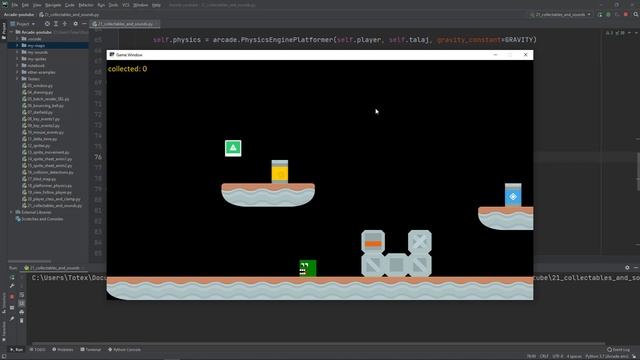The width and height of the screenshot is (640, 360).
Task: Click the Rerun icon in Run panel
Action: pos(12,278)
